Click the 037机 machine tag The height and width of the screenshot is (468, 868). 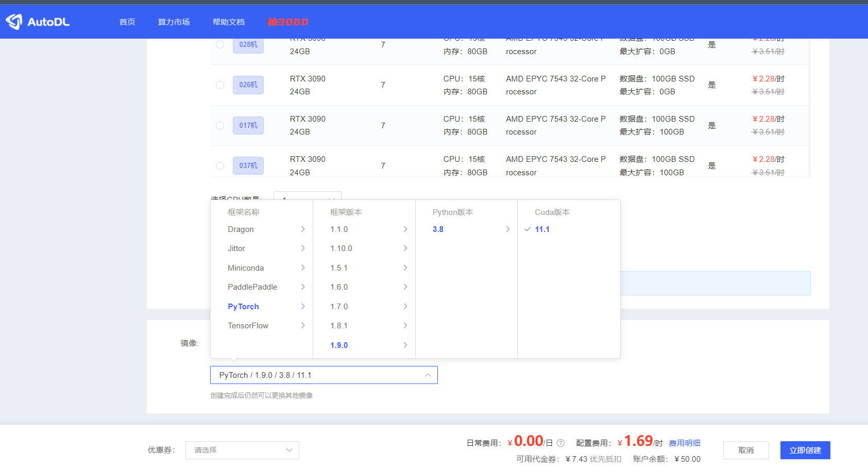pyautogui.click(x=248, y=165)
